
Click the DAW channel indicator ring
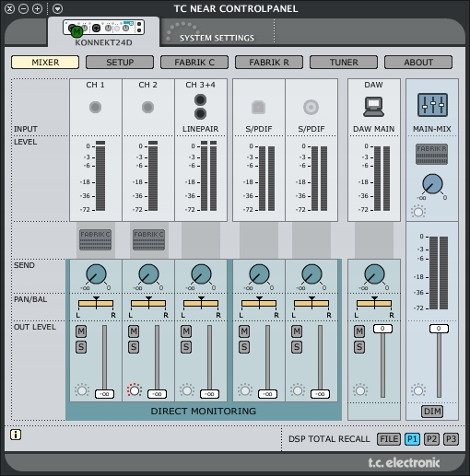coord(360,390)
